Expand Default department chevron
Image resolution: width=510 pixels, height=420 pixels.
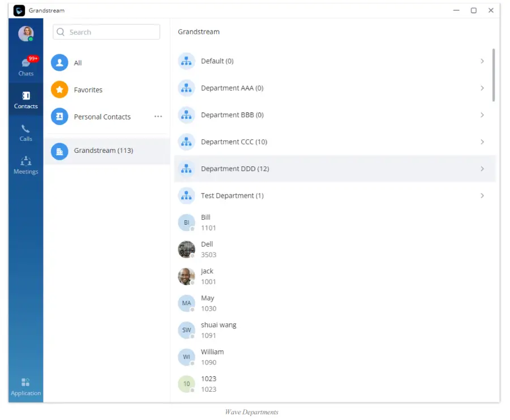(x=482, y=61)
